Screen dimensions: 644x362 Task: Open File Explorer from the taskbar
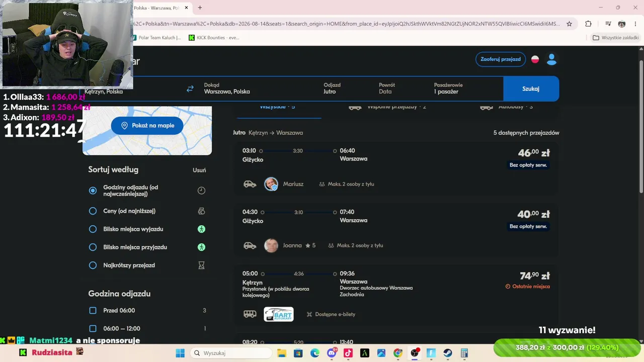(x=282, y=353)
